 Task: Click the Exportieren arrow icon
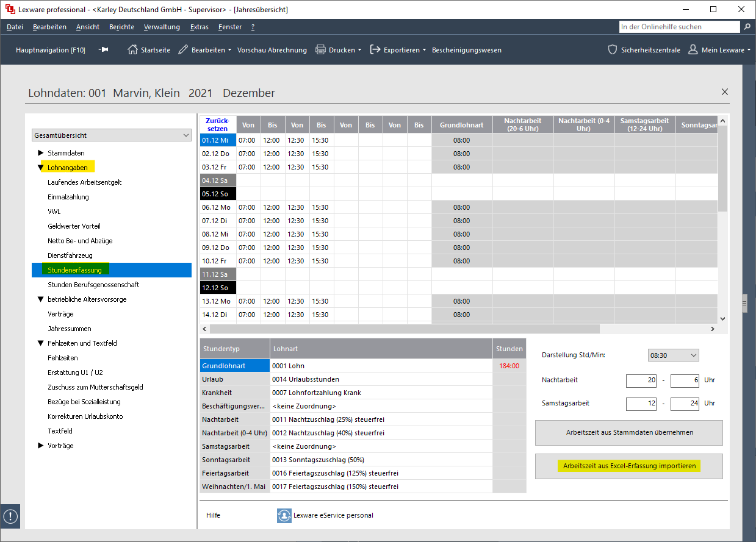click(375, 50)
